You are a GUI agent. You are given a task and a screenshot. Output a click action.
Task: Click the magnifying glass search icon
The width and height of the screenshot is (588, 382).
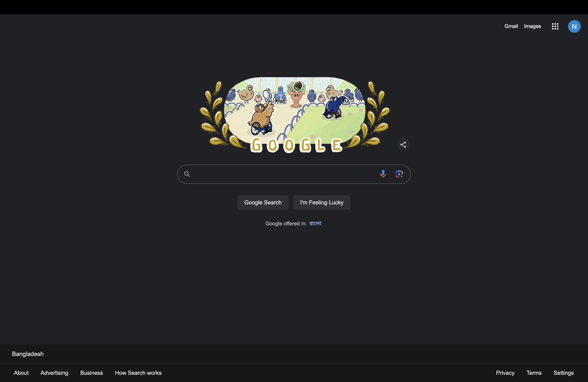[187, 174]
